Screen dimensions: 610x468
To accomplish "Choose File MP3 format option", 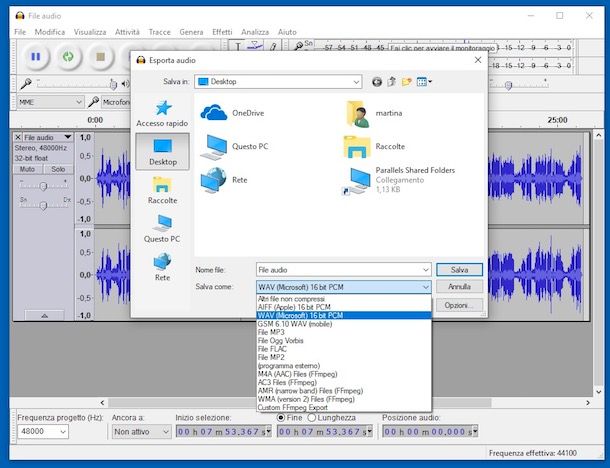I will click(x=344, y=332).
